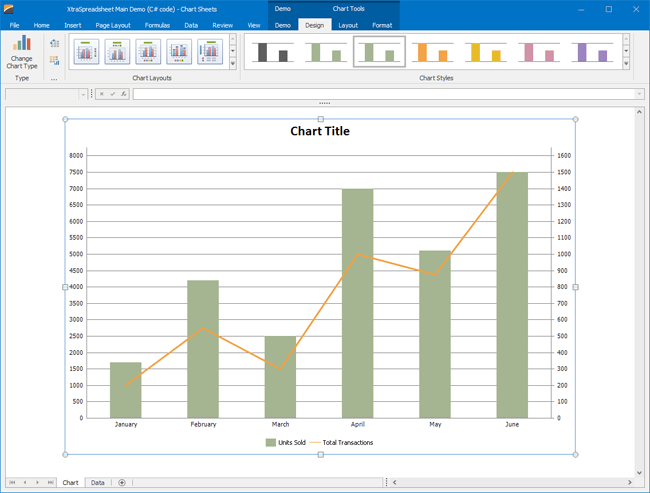This screenshot has height=493, width=650.
Task: Click inside the formula bar input
Action: (385, 94)
